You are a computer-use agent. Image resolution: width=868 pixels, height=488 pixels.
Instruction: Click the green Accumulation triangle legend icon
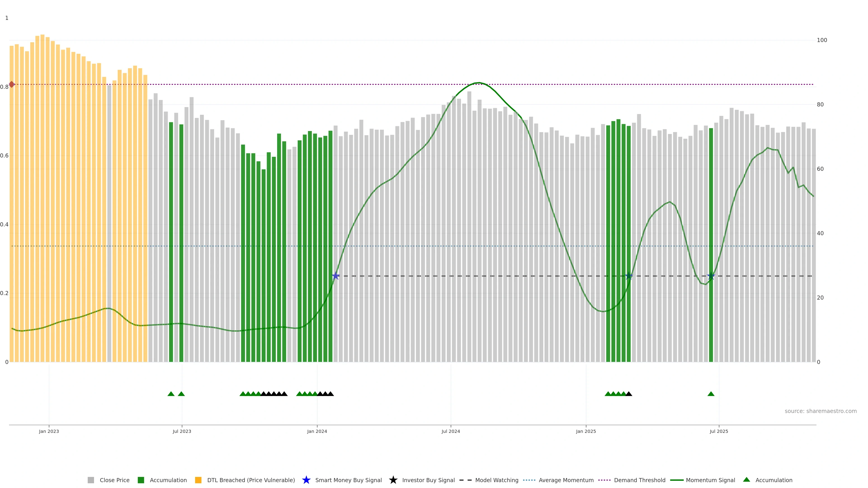point(746,480)
